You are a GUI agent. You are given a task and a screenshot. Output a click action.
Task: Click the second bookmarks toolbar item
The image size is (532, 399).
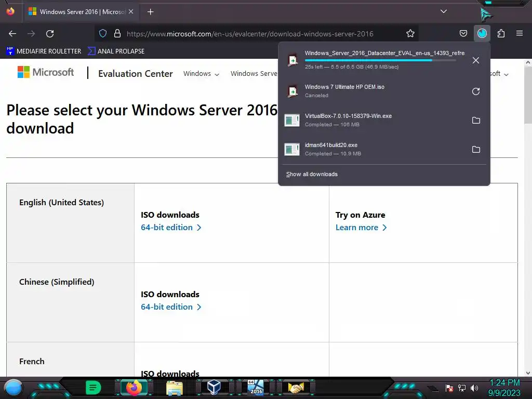pos(116,51)
